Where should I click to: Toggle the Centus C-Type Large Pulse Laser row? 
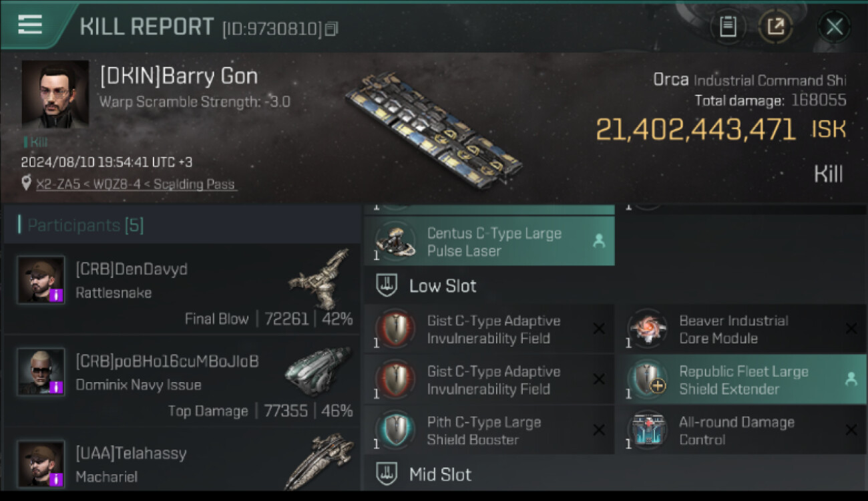(489, 242)
